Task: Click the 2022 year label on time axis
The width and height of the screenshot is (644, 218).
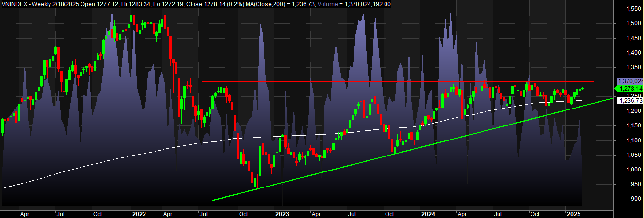Action: coord(139,213)
